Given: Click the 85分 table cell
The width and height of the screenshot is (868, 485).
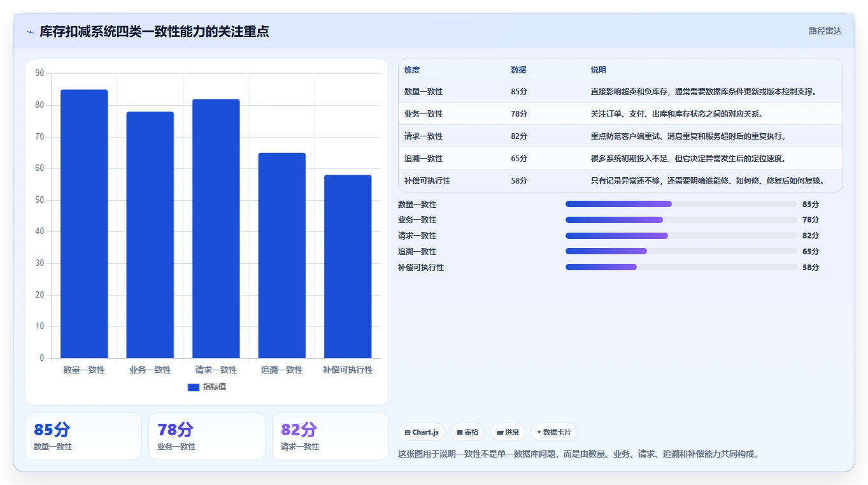Looking at the screenshot, I should tap(519, 92).
